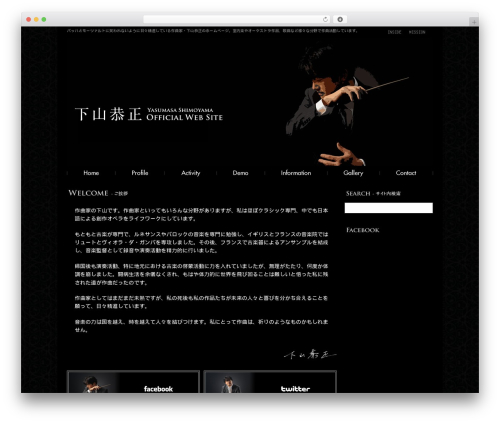This screenshot has width=500, height=423.
Task: Open the Contact page
Action: (406, 173)
